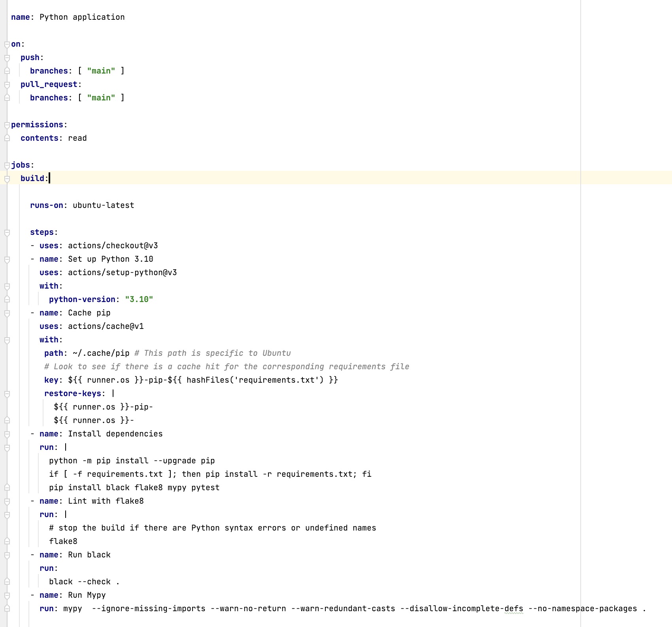Fold the 'Cache pip' step
The image size is (672, 627).
click(7, 313)
